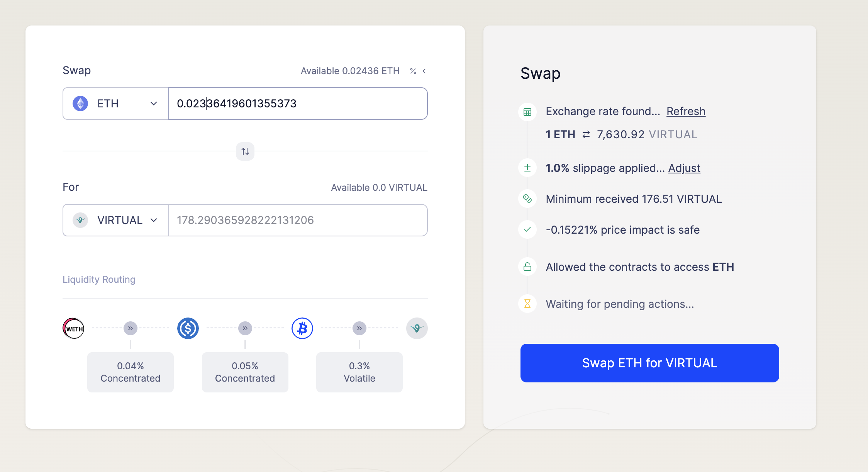Click the USDC dollar token icon
Screen dimensions: 868x472
click(188, 328)
